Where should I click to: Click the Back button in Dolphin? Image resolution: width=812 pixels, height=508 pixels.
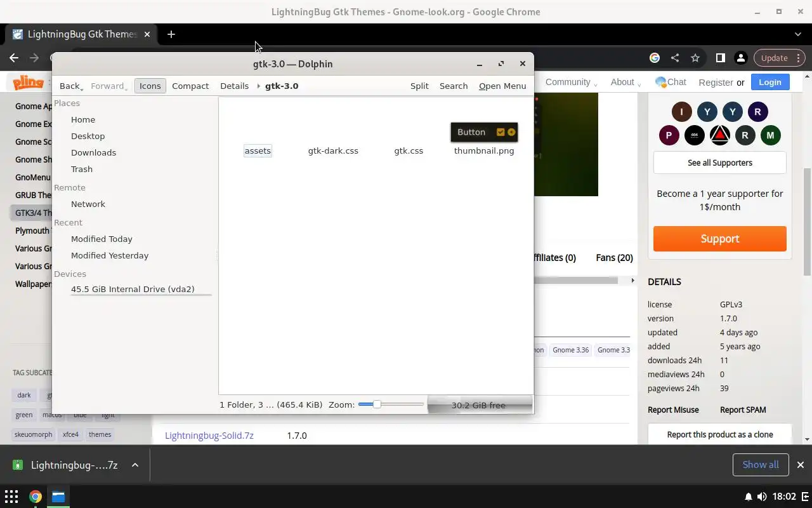(x=70, y=86)
